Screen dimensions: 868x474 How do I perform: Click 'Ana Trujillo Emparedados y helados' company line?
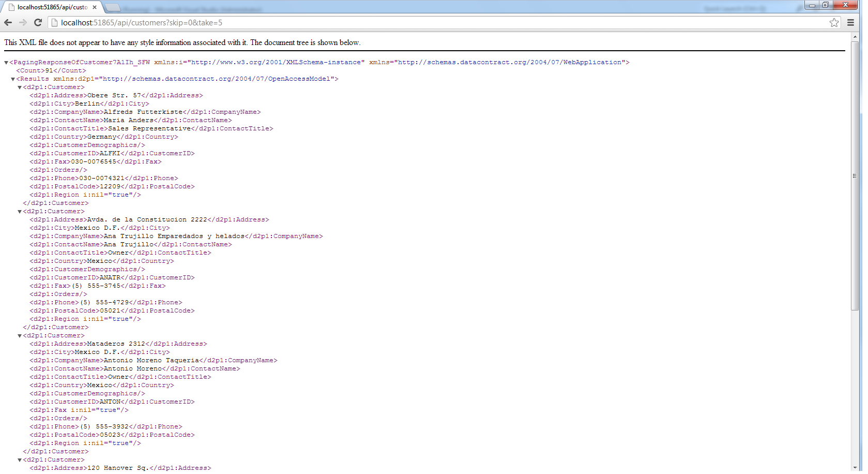click(176, 236)
